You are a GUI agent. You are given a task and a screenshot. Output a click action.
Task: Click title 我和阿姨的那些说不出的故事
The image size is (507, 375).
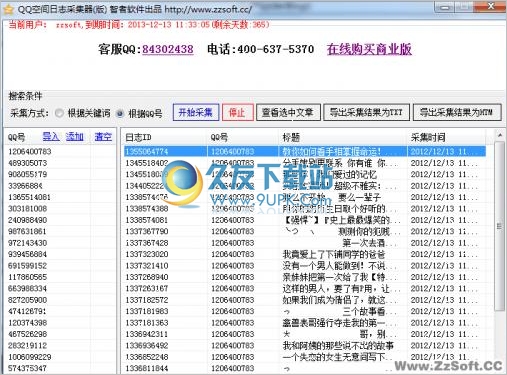point(338,346)
